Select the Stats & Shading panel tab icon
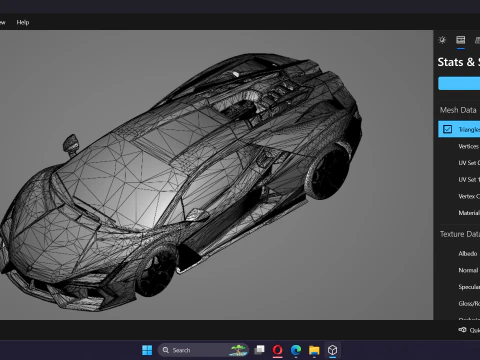Screen dimensions: 480x360 coord(461,40)
